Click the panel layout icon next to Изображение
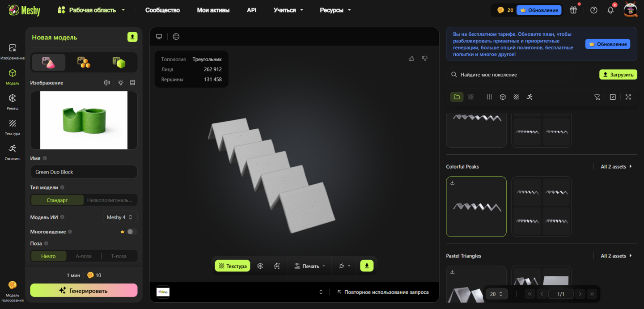The height and width of the screenshot is (309, 644). tap(107, 83)
